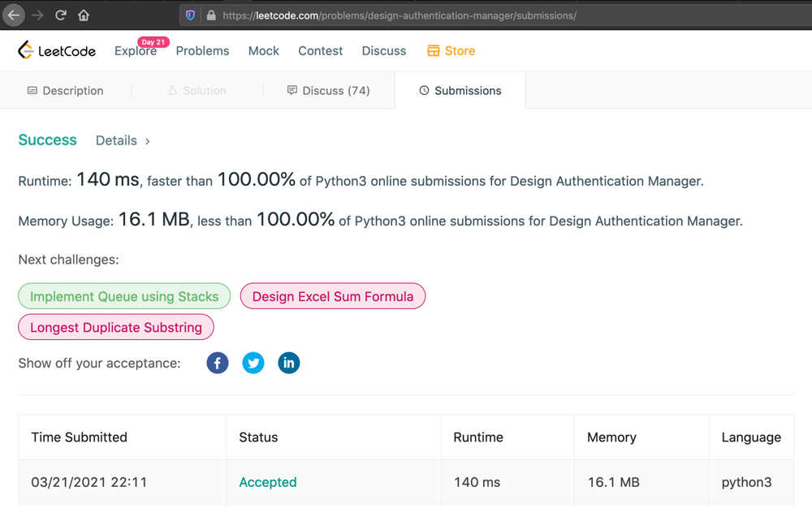This screenshot has width=812, height=508.
Task: Share acceptance via Twitter icon
Action: (253, 363)
